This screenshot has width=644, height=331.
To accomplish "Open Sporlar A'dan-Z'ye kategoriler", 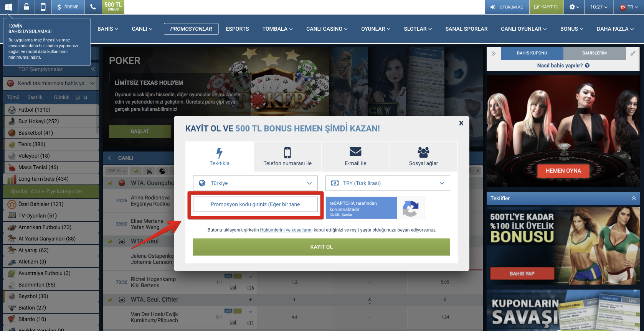I will tap(51, 191).
